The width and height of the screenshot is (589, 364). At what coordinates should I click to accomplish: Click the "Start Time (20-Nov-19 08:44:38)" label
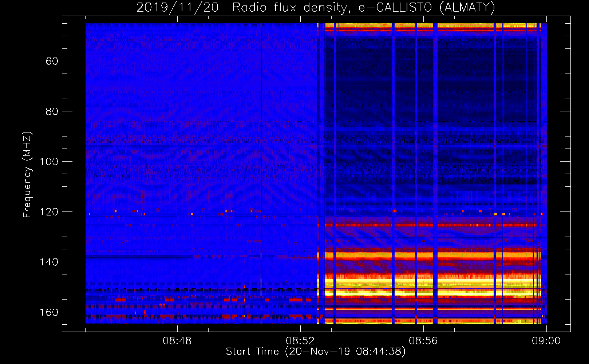tap(316, 352)
